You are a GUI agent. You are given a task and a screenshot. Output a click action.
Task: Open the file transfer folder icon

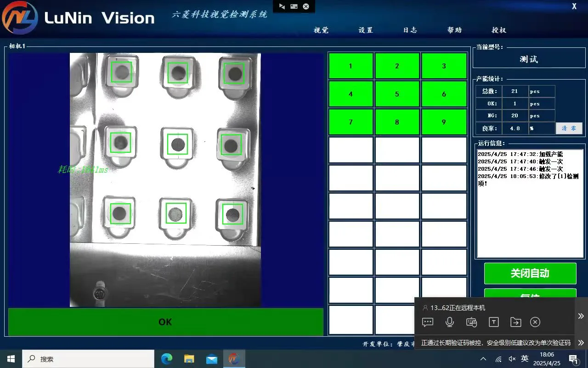point(515,322)
